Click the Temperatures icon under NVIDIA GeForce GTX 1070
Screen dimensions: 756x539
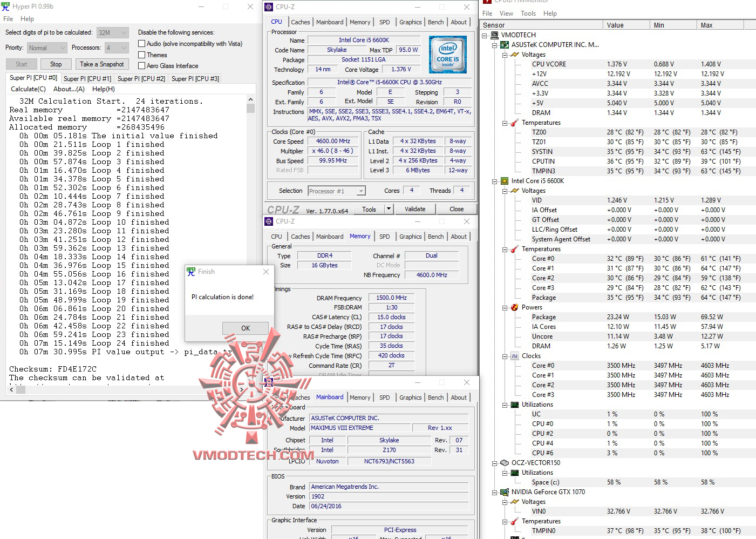tap(514, 521)
